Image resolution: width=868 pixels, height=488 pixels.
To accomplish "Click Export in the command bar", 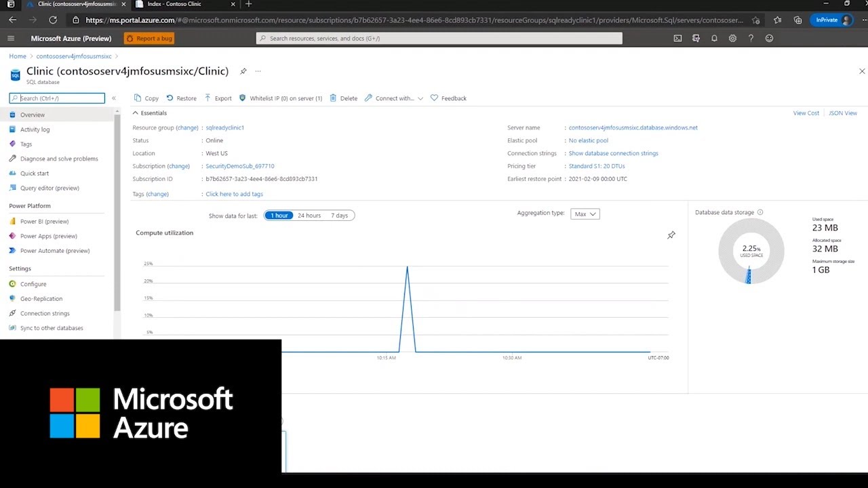I will [218, 98].
